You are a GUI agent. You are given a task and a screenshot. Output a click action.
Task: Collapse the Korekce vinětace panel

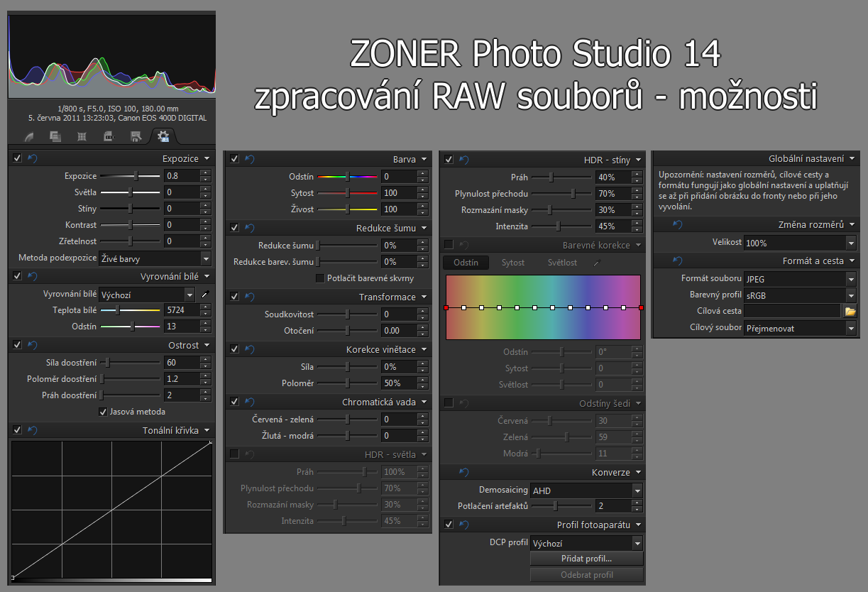click(424, 349)
